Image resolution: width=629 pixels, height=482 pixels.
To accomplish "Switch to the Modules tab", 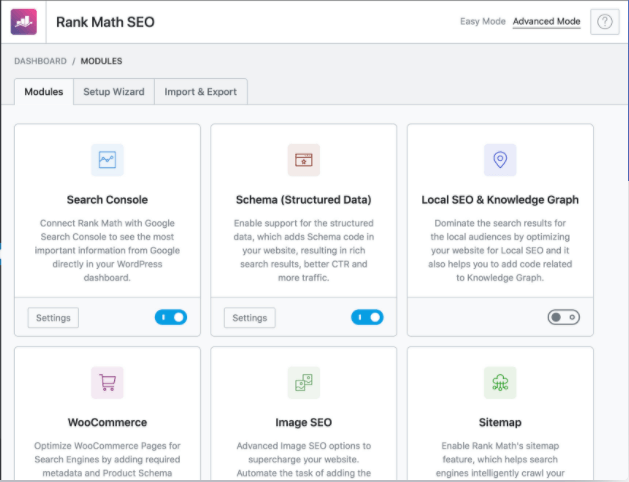I will pyautogui.click(x=44, y=92).
